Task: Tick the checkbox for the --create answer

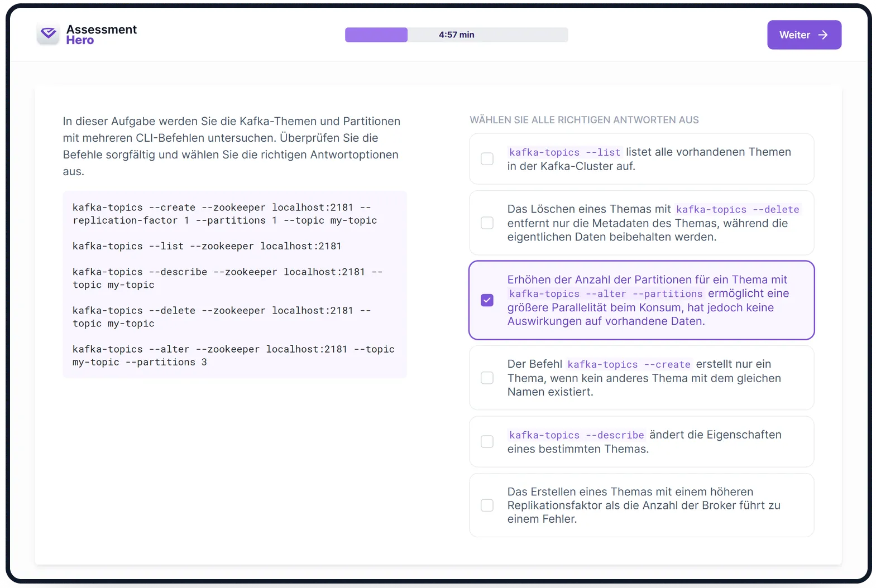Action: click(487, 378)
